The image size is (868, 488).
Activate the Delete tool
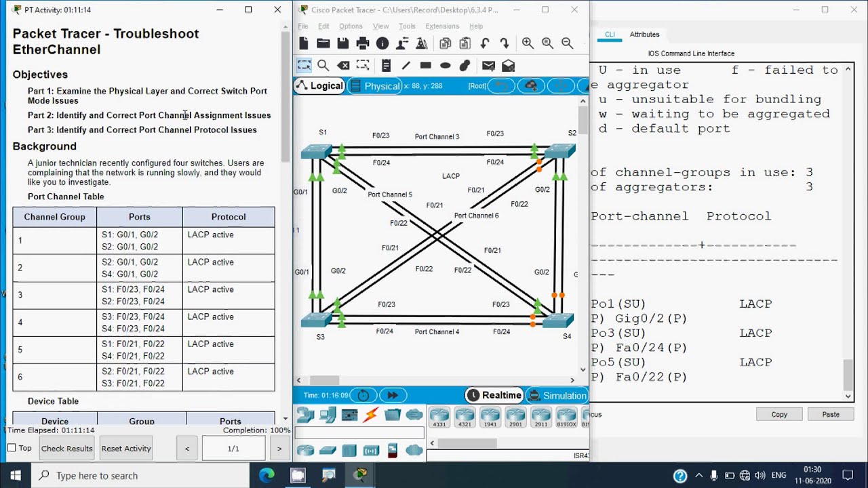point(343,66)
